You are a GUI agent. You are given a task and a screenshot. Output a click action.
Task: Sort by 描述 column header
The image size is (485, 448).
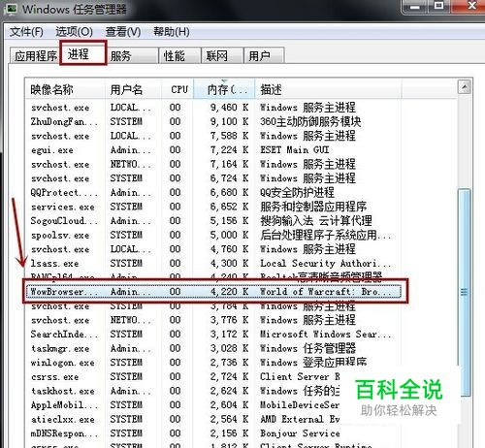point(328,89)
